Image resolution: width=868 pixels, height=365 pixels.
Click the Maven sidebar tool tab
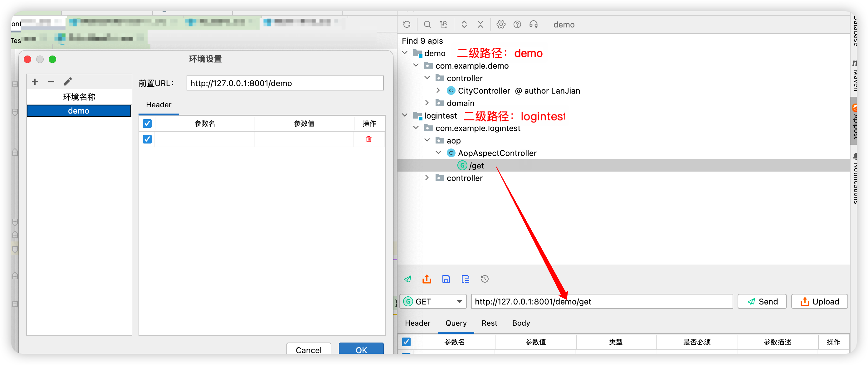[x=855, y=76]
